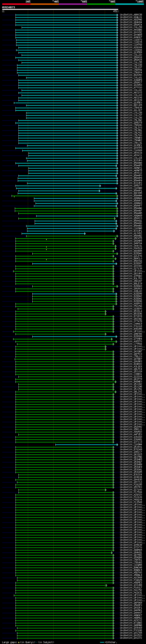Click the short Q95UT7 alignment arrowhead
The height and width of the screenshot is (644, 146).
click(100, 186)
